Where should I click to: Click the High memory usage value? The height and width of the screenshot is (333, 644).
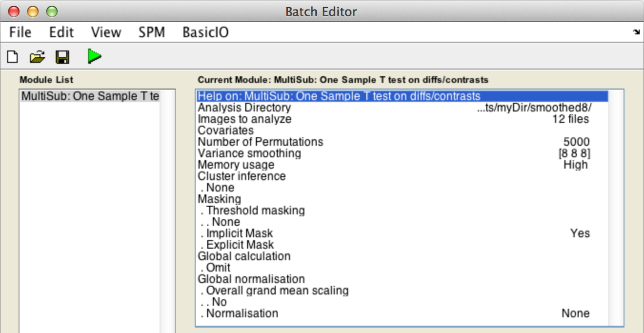[x=575, y=165]
